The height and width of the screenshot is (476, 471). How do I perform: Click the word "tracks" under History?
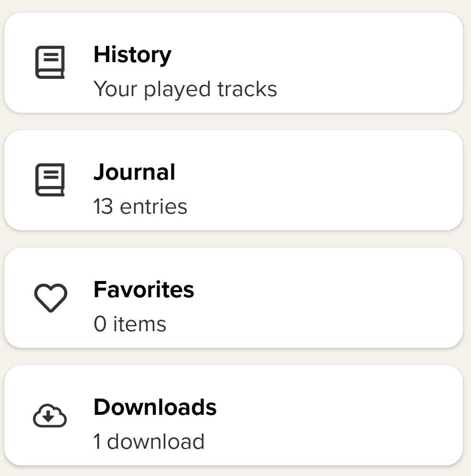247,89
